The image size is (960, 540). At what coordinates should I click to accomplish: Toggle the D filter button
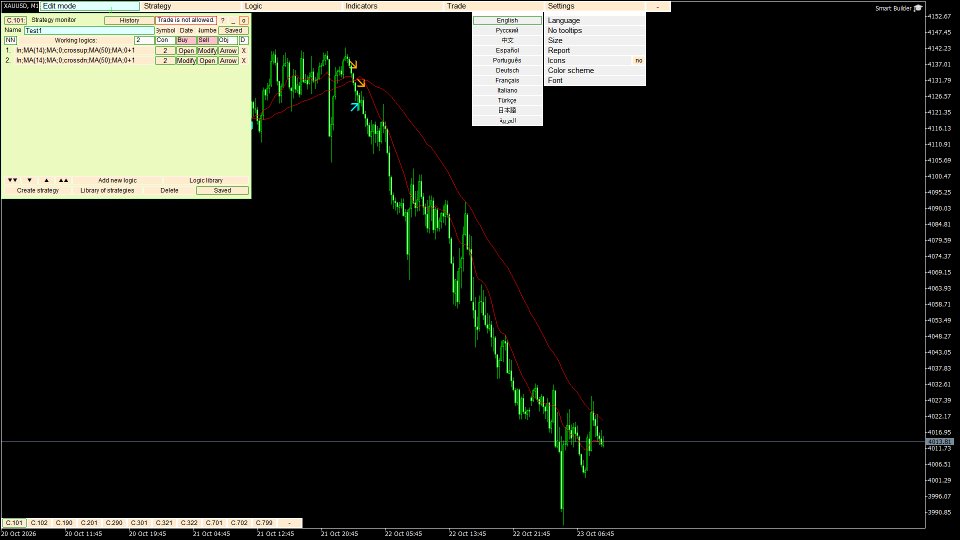pos(244,40)
